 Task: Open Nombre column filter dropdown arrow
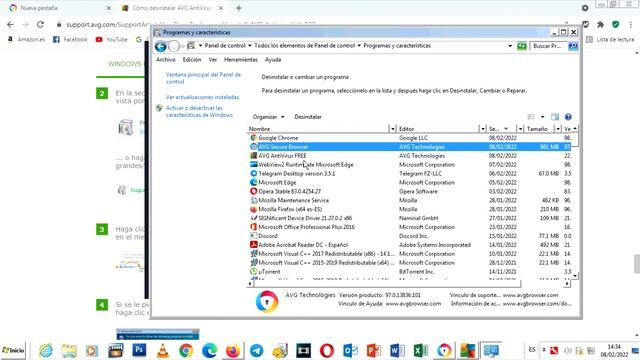[x=392, y=129]
